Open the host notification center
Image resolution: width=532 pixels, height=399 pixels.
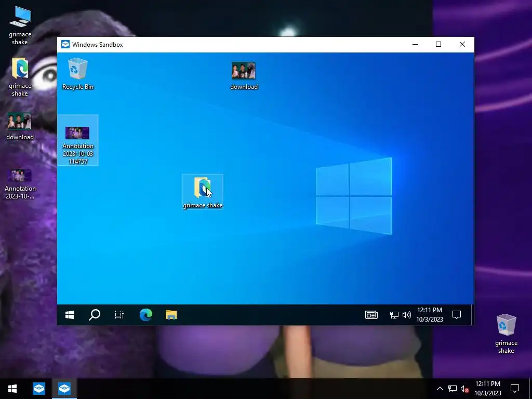(515, 389)
